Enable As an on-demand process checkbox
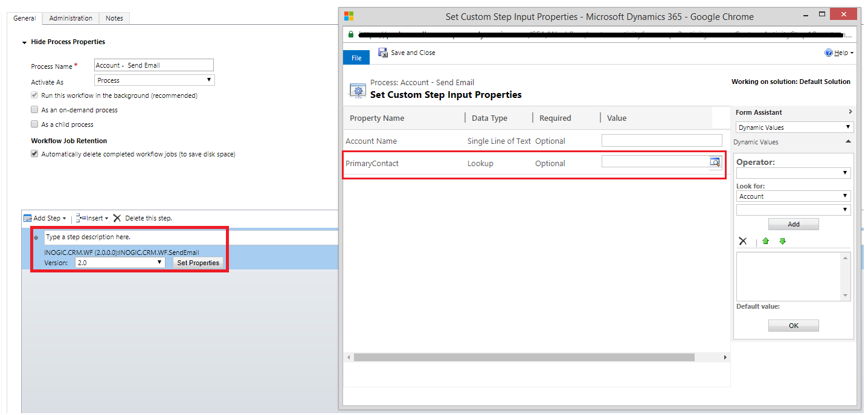Viewport: 868px width, 415px height. tap(34, 110)
